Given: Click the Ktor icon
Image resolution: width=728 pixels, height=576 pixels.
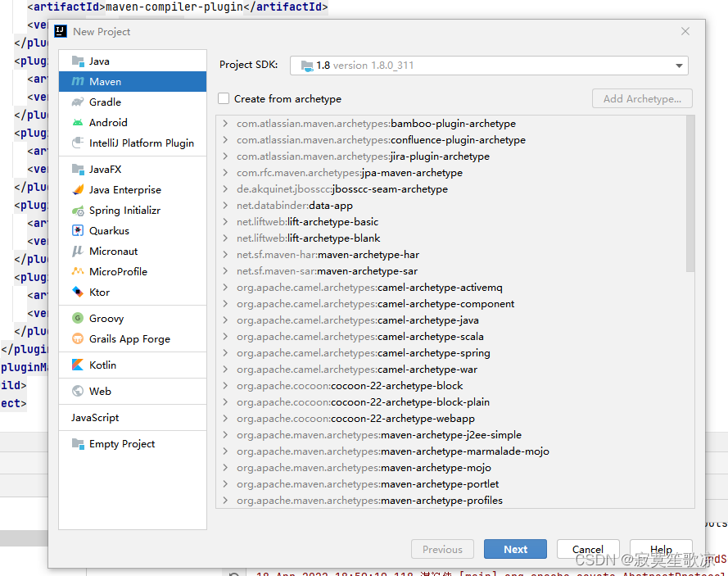Looking at the screenshot, I should pyautogui.click(x=78, y=292).
